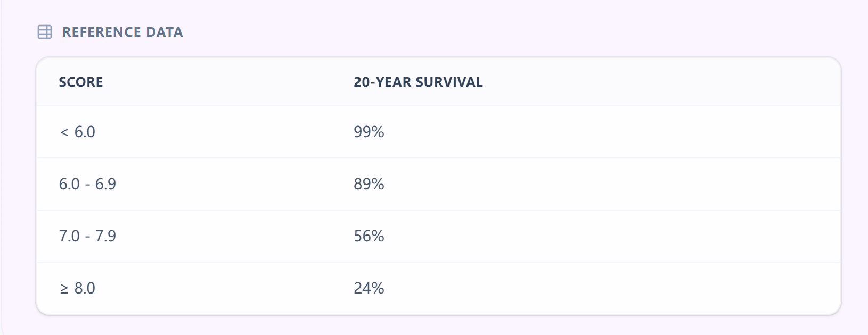868x335 pixels.
Task: Click the 99% survival value
Action: [x=369, y=132]
